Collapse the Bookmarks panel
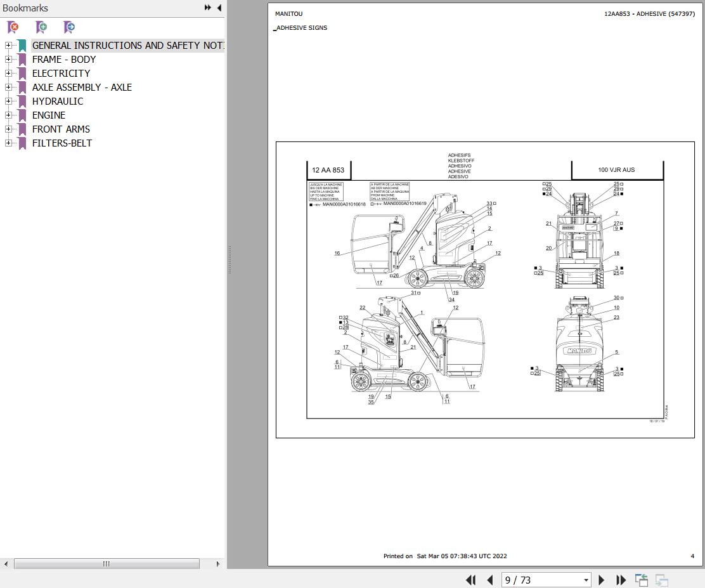 point(219,8)
